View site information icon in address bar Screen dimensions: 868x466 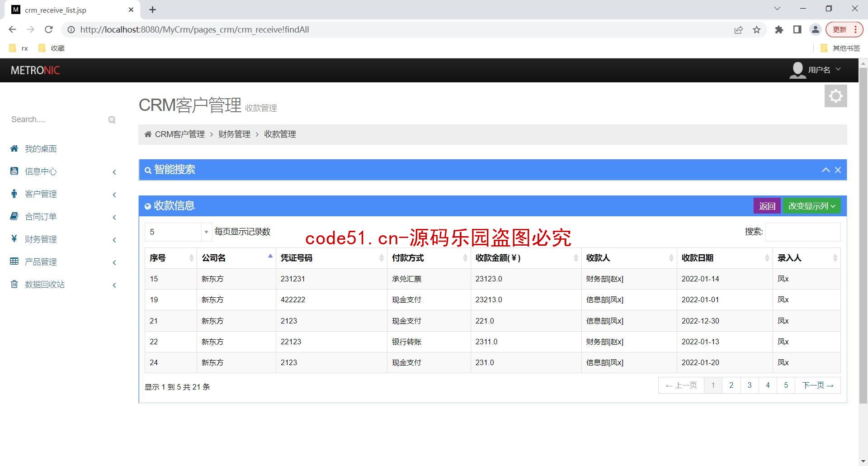tap(71, 30)
